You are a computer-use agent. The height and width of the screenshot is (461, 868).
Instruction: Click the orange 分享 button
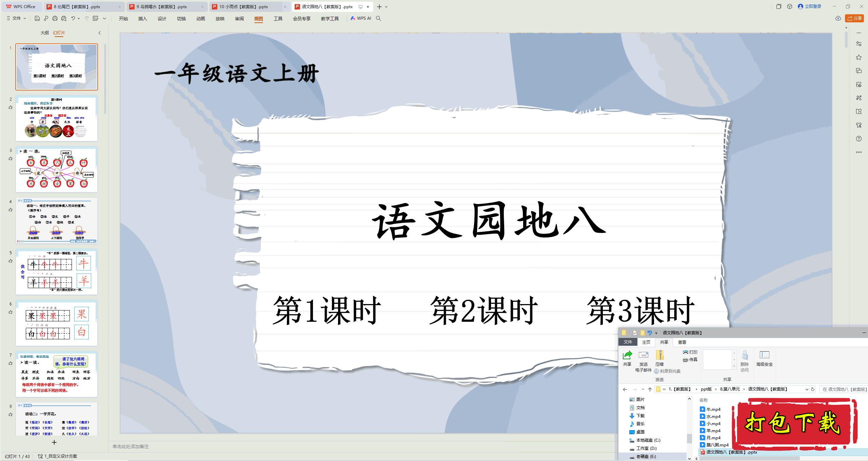(x=854, y=18)
